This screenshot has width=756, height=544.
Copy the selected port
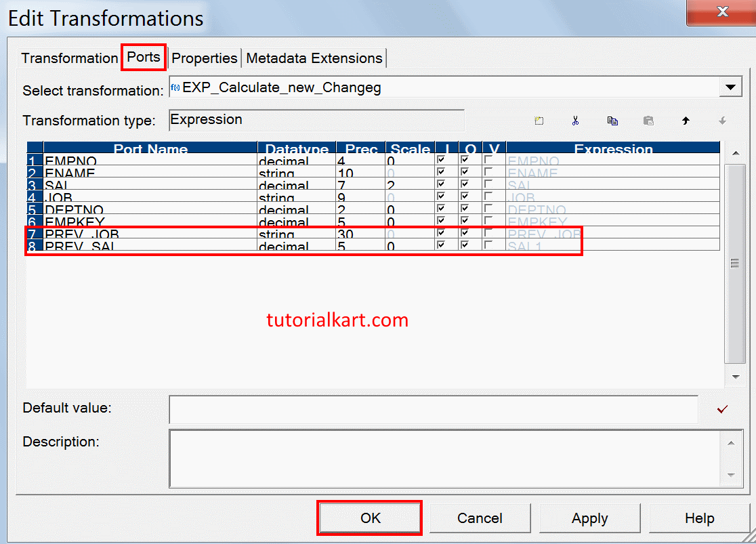pos(612,120)
